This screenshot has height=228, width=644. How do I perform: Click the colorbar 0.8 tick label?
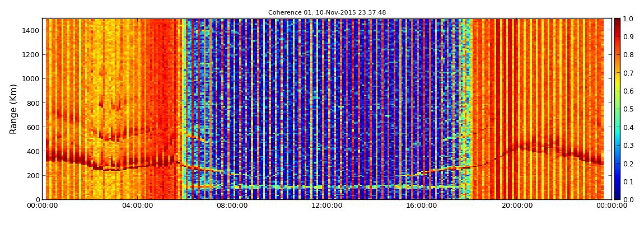(x=629, y=55)
